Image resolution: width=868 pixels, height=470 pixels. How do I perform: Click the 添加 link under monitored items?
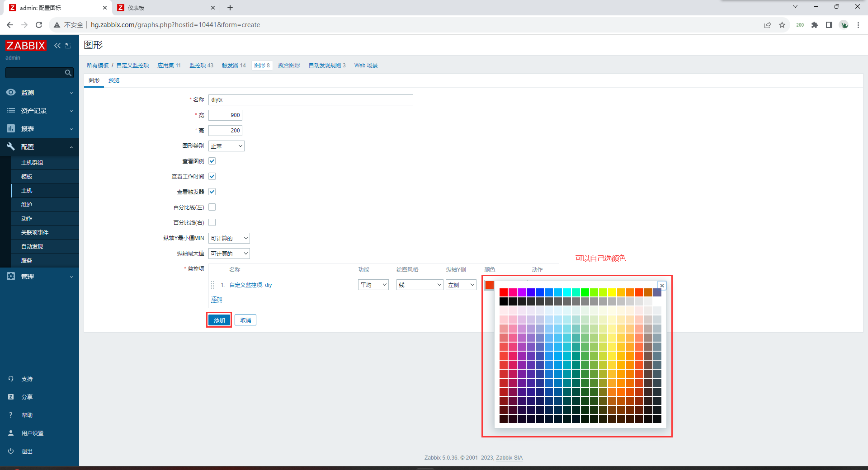pyautogui.click(x=217, y=299)
